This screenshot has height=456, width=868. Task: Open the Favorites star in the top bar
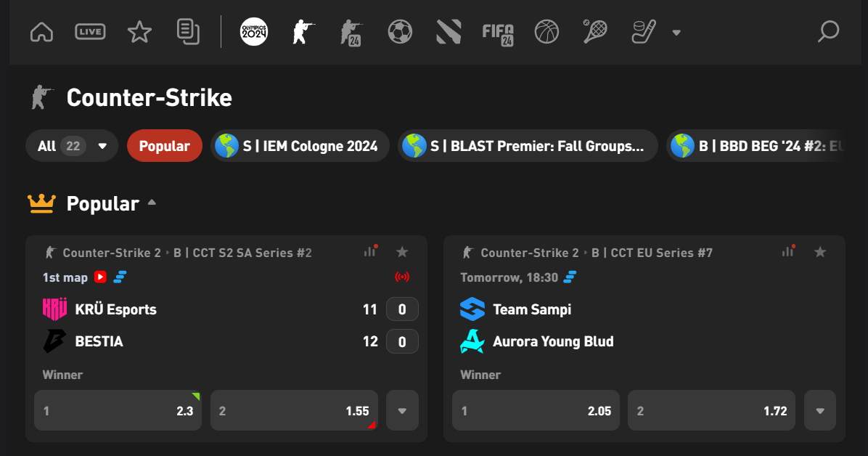[x=139, y=32]
